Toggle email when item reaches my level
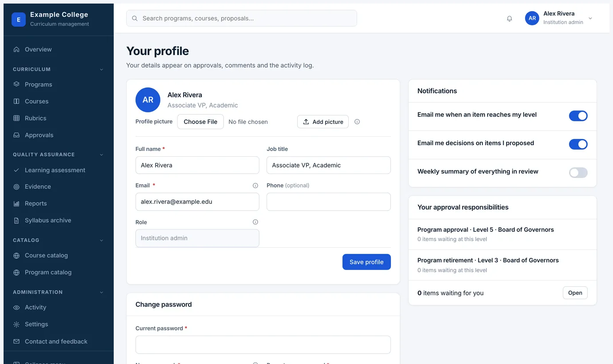Screen dimensions: 613x364 (578, 116)
